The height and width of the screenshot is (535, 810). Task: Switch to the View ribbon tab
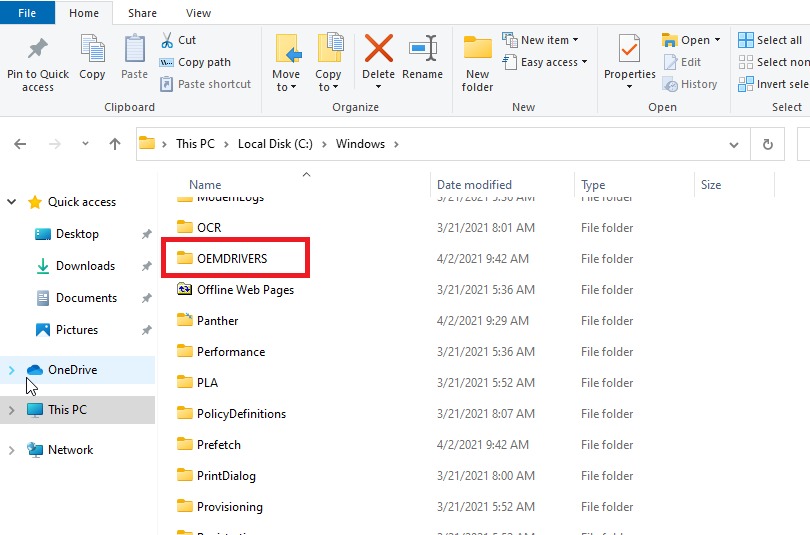point(198,13)
